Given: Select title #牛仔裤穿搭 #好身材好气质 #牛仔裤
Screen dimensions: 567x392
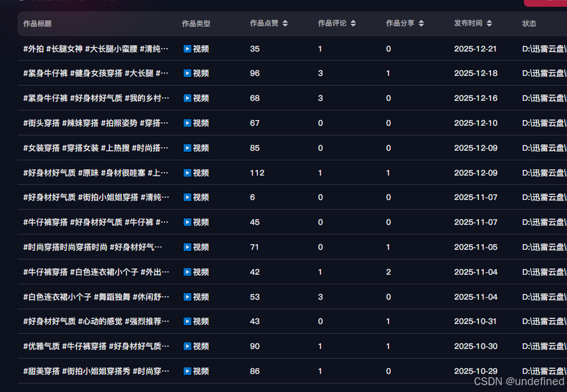Looking at the screenshot, I should pos(96,222).
